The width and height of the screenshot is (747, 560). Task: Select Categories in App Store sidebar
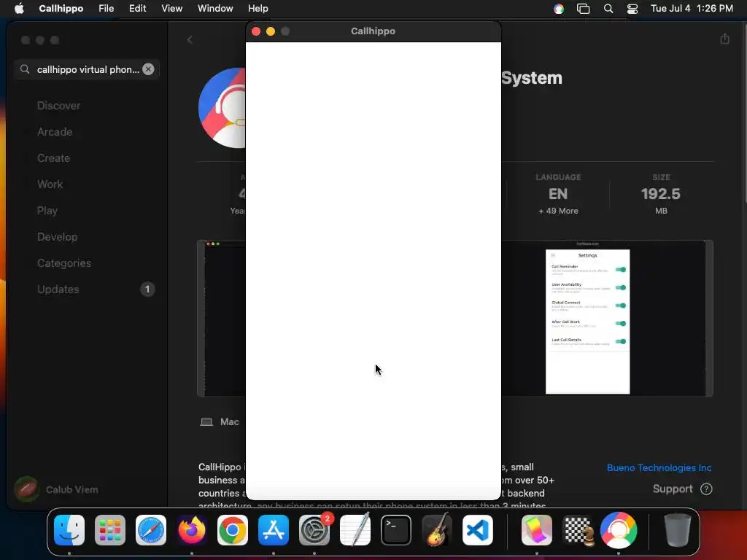[x=64, y=262]
